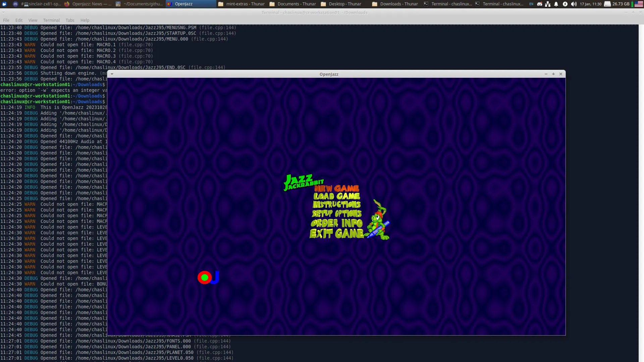Open the View menu in Terminal
Image resolution: width=644 pixels, height=362 pixels.
[33, 20]
